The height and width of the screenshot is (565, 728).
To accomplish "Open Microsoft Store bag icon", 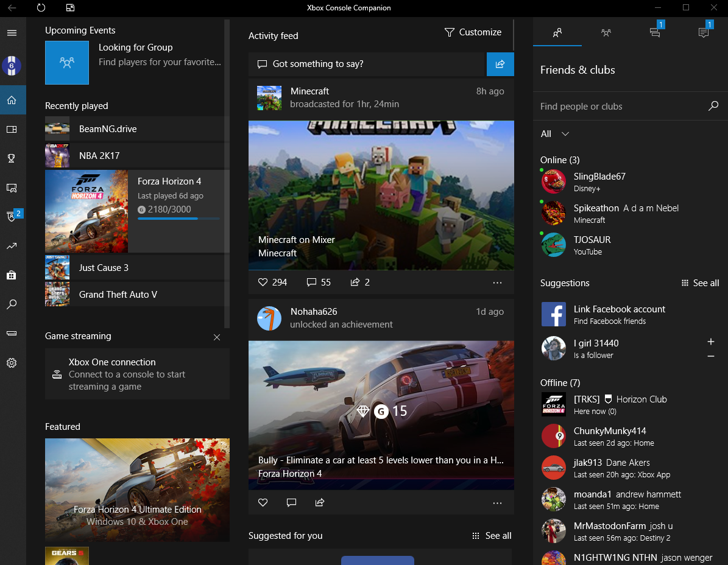I will tap(12, 275).
